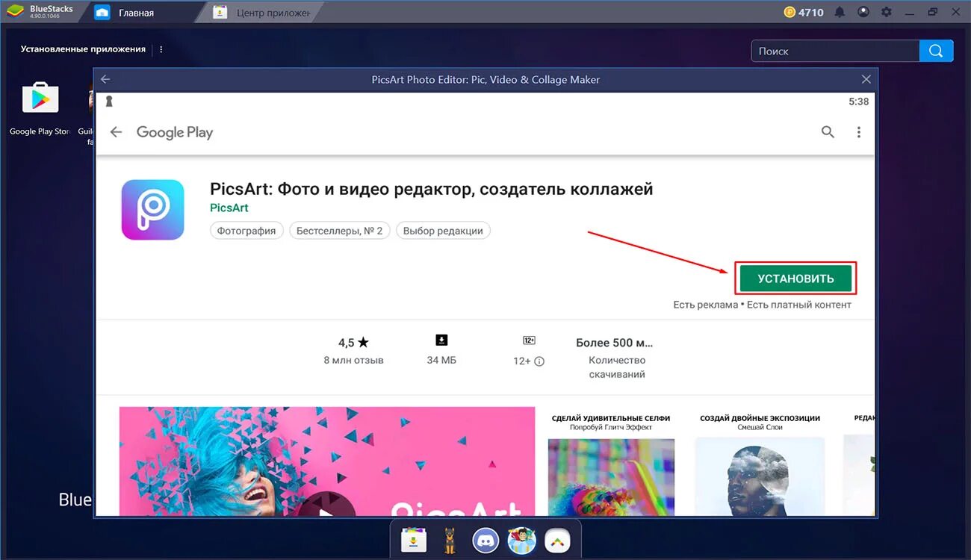
Task: Open the white dock icon with colored arrow
Action: click(557, 541)
